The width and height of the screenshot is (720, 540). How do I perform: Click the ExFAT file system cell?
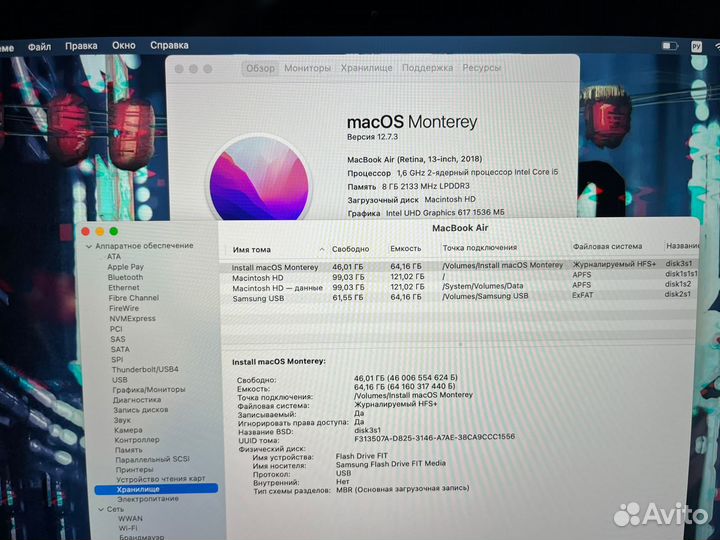583,295
